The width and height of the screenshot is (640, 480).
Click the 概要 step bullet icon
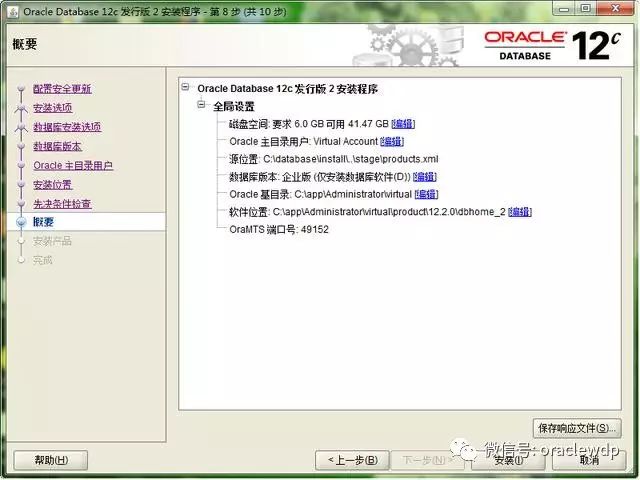pyautogui.click(x=21, y=222)
